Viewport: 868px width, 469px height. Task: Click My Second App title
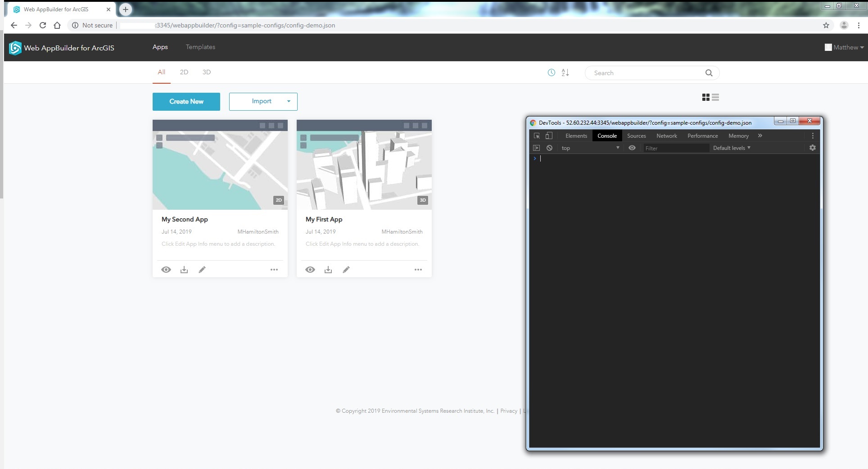tap(185, 219)
